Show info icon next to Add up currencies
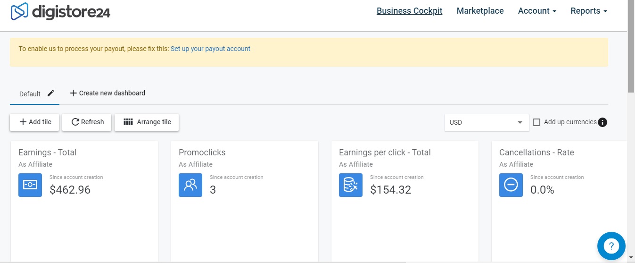Image resolution: width=644 pixels, height=263 pixels. click(x=603, y=122)
